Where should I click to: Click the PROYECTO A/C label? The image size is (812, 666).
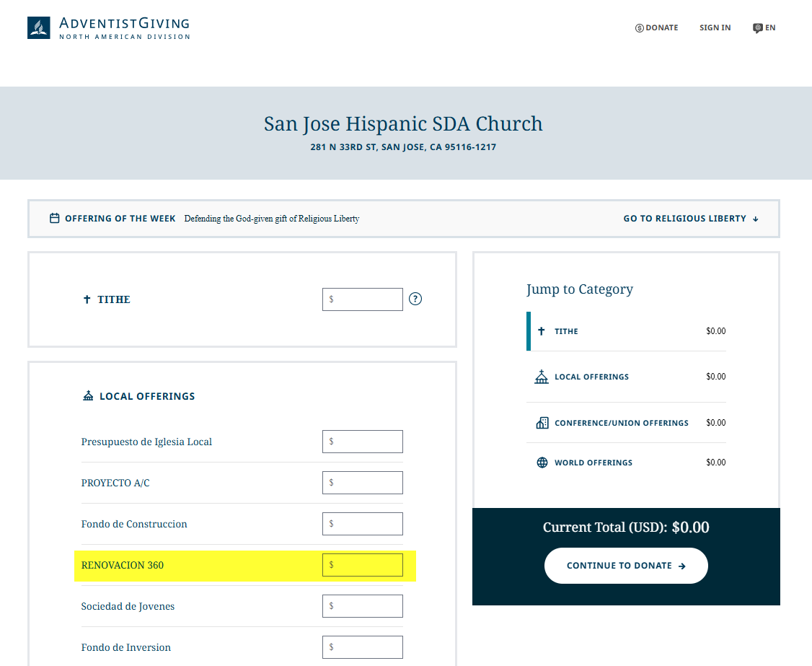coord(115,483)
